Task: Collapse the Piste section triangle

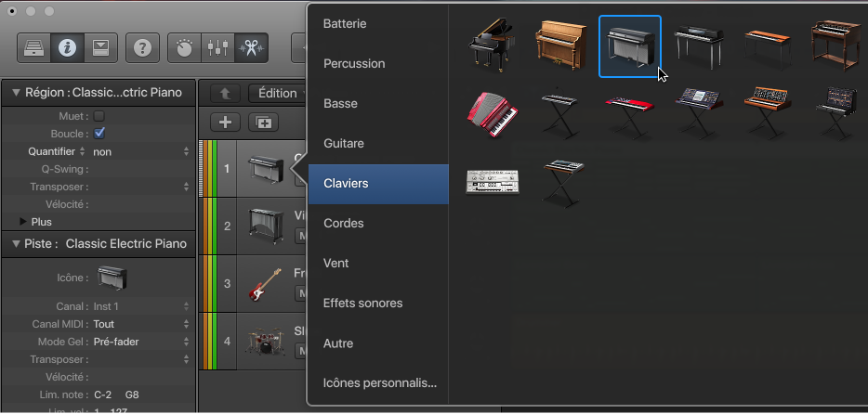Action: [16, 244]
